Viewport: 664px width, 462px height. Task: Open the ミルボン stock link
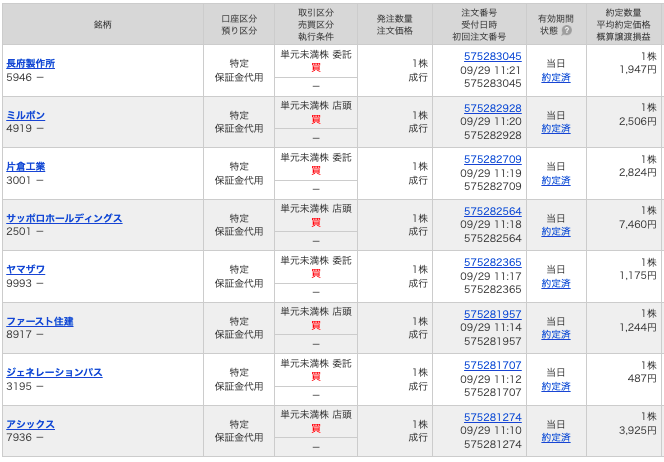click(x=26, y=115)
